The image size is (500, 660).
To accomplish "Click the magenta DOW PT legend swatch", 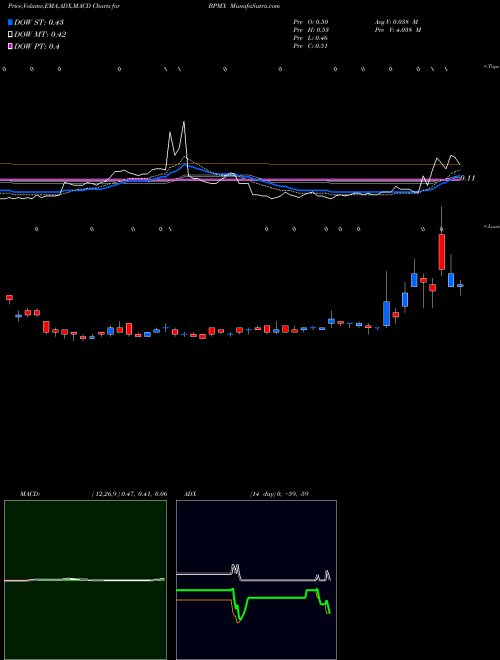I will point(11,46).
